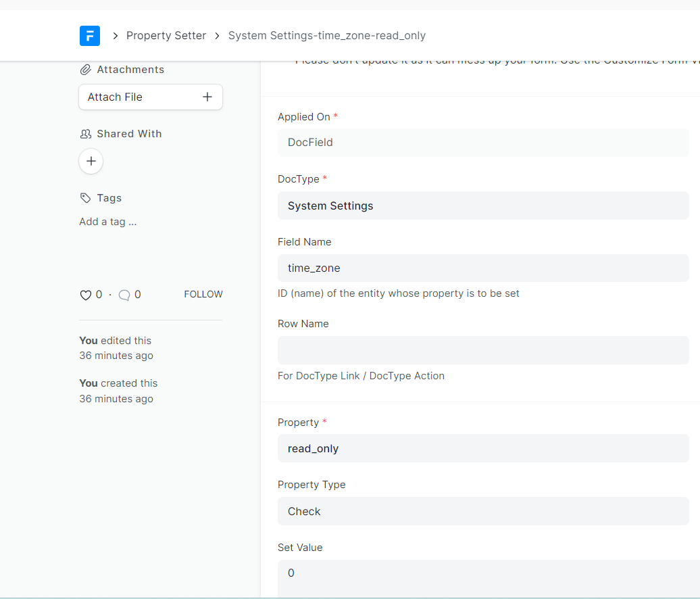Click the Applied On DocField field
Image resolution: width=700 pixels, height=599 pixels.
pos(483,143)
